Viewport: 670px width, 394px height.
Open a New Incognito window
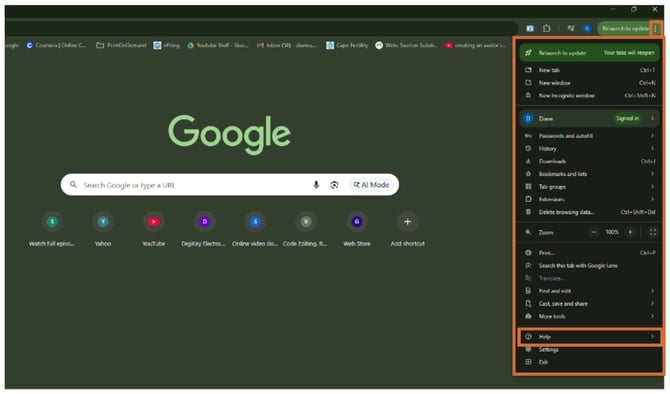coord(590,96)
